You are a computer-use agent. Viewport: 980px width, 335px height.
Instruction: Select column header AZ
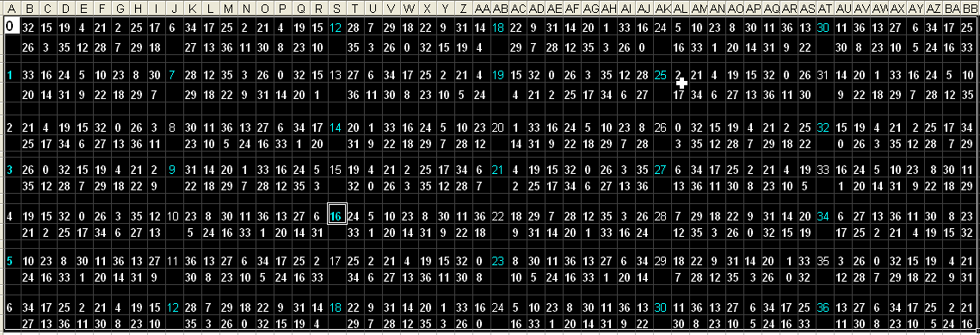tap(934, 9)
